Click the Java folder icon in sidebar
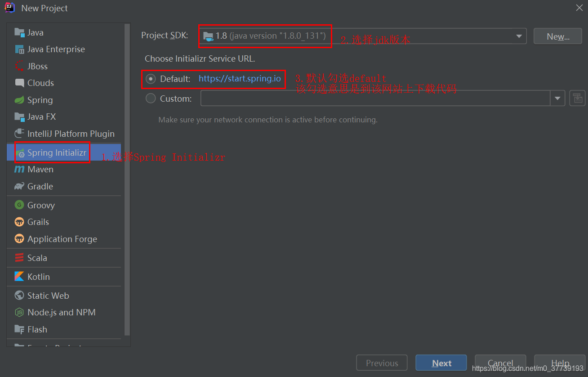The width and height of the screenshot is (588, 377). pos(19,32)
